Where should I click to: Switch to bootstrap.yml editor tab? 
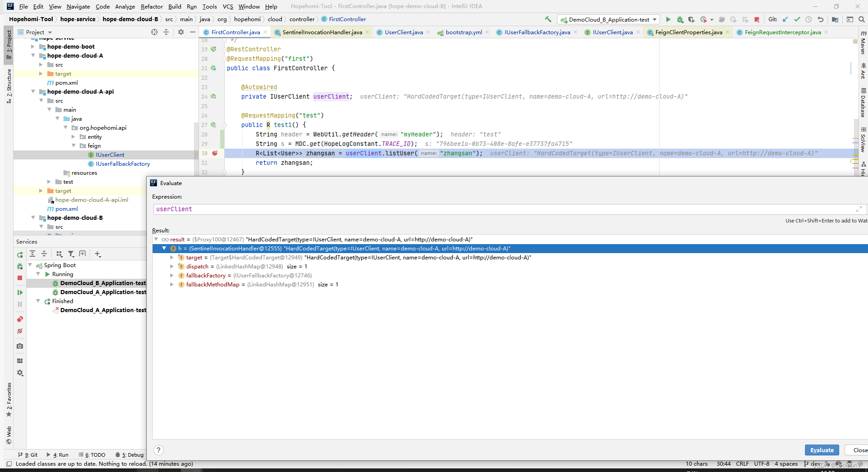tap(464, 32)
